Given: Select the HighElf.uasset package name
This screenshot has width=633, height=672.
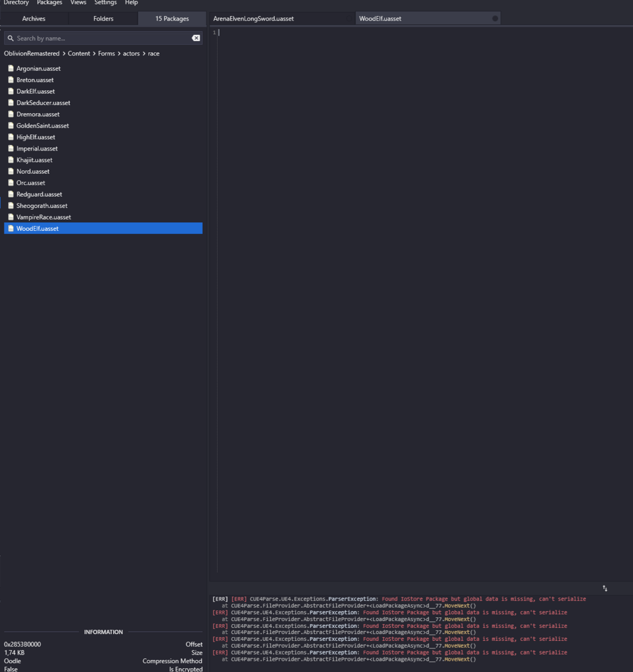Looking at the screenshot, I should coord(36,137).
